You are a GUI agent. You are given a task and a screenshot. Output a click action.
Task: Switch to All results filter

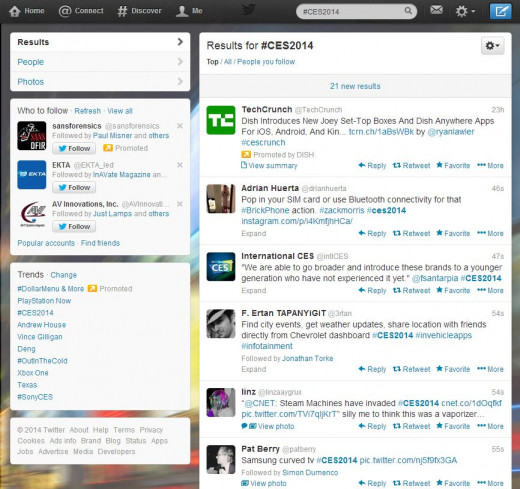coord(228,62)
